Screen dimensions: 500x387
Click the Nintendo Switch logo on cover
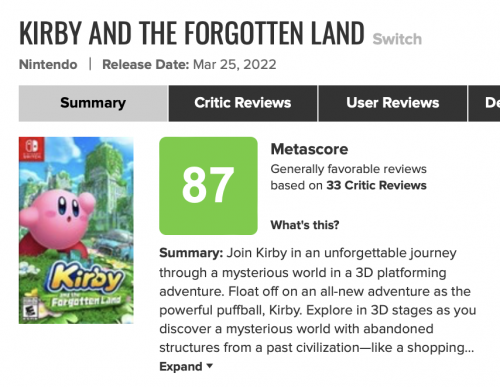click(32, 149)
